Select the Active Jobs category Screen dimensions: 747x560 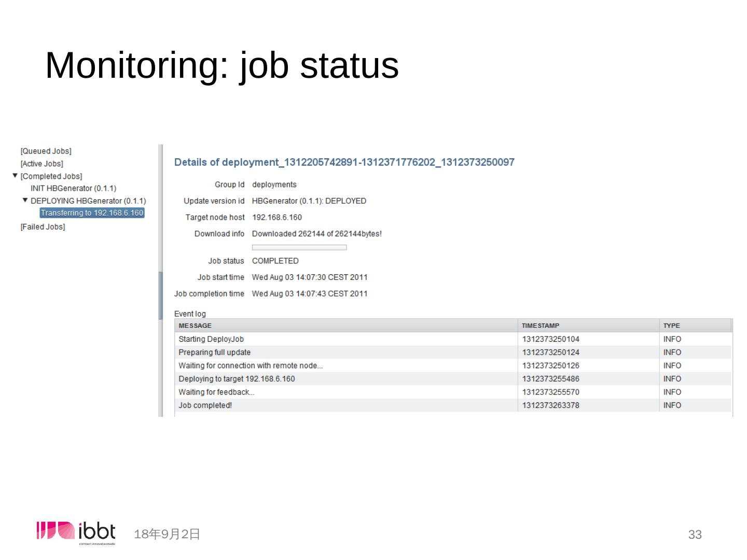pos(41,163)
